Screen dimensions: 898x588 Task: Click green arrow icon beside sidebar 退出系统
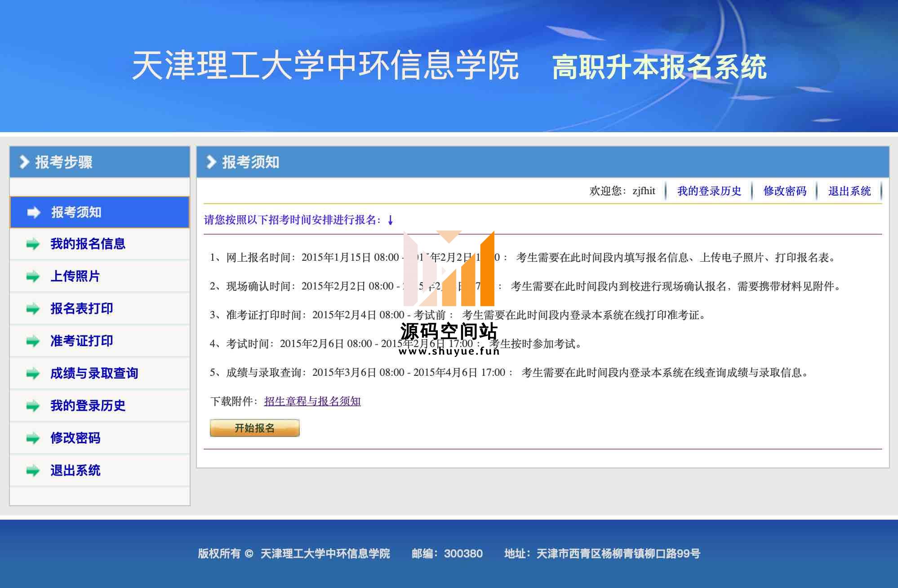pos(33,471)
